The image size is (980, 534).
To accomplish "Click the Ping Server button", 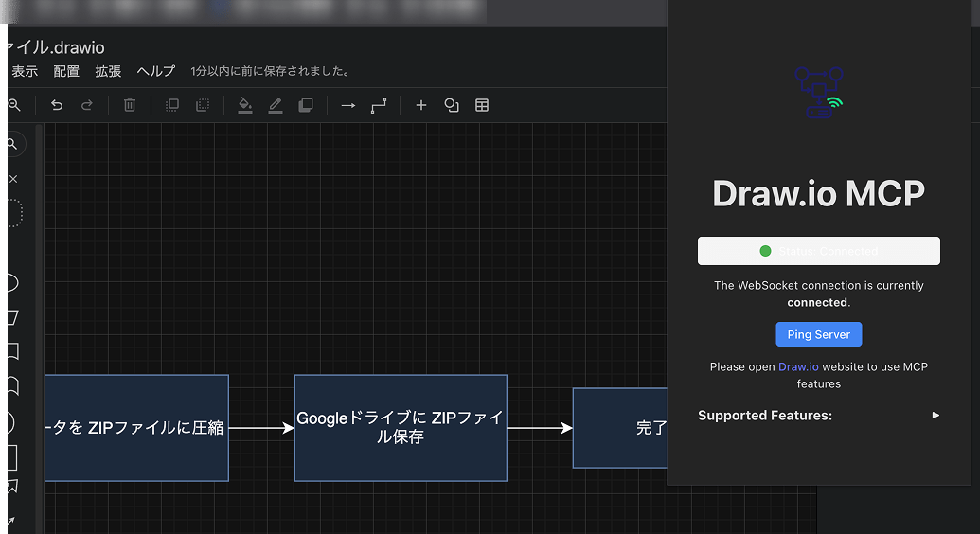I will point(818,334).
